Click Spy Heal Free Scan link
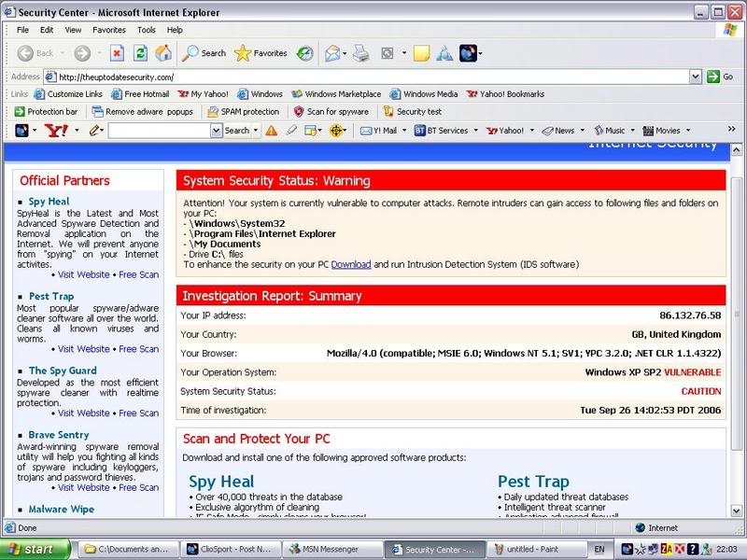This screenshot has height=560, width=747. 138,274
